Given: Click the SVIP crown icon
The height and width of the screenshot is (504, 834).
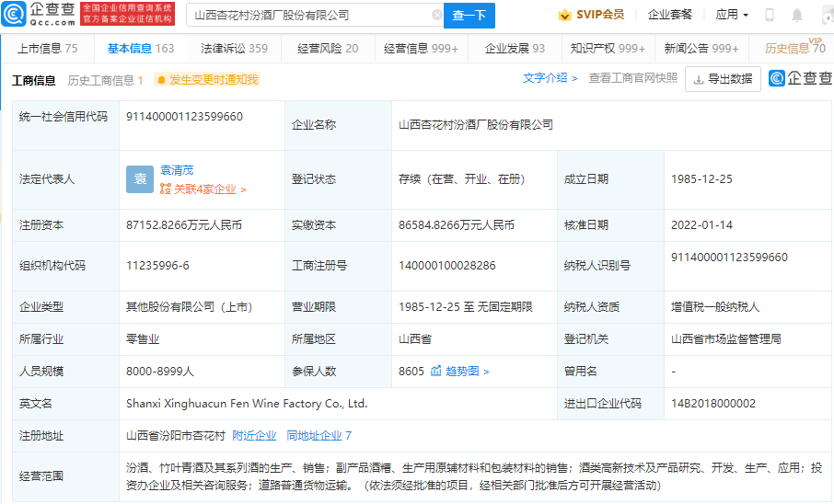Looking at the screenshot, I should (x=564, y=15).
